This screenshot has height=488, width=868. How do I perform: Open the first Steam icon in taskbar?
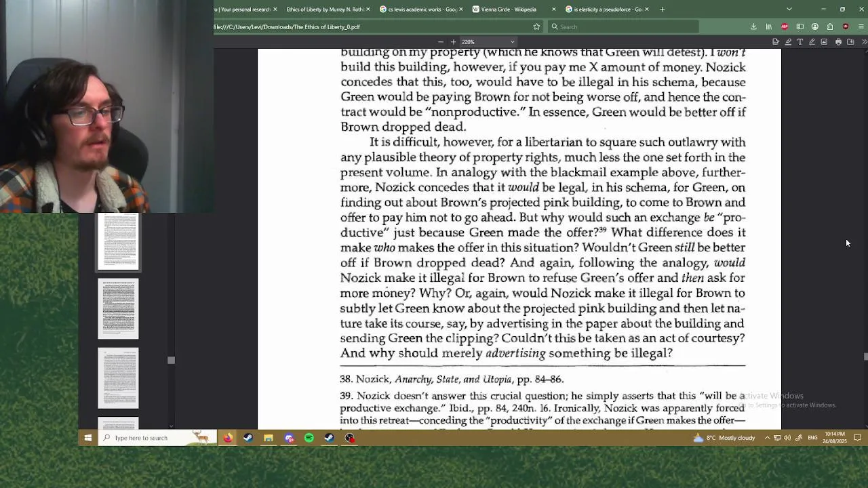(248, 438)
